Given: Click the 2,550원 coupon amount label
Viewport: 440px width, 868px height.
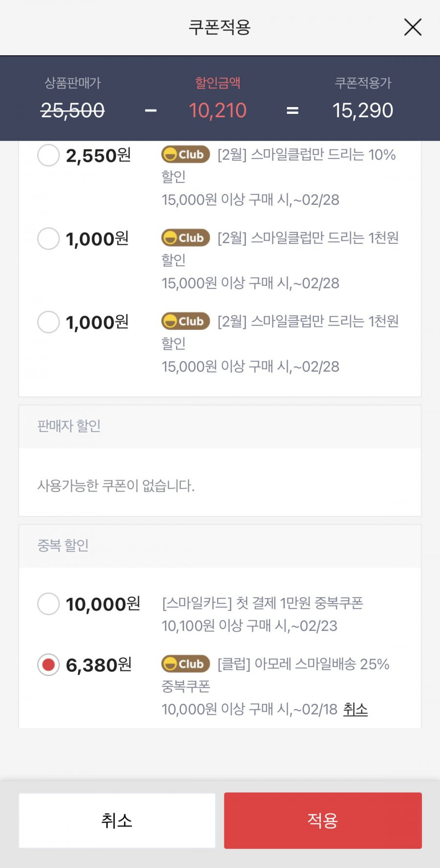Looking at the screenshot, I should tap(98, 155).
